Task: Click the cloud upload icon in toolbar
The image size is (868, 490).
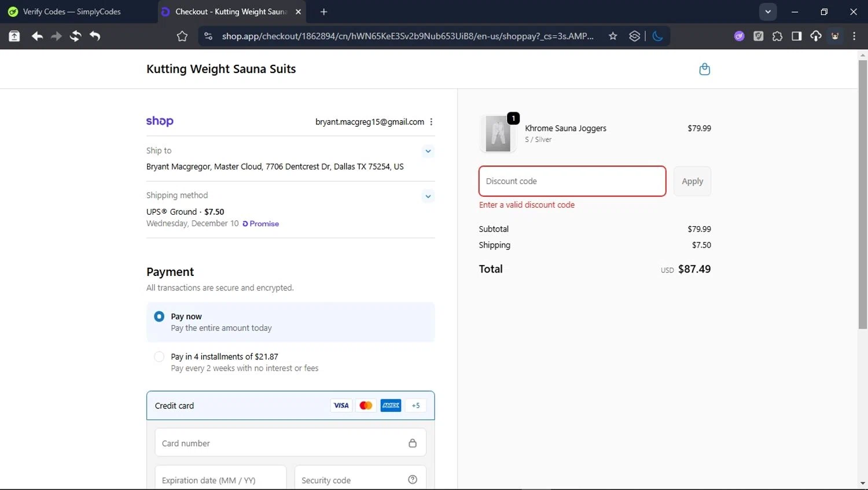Action: point(816,36)
